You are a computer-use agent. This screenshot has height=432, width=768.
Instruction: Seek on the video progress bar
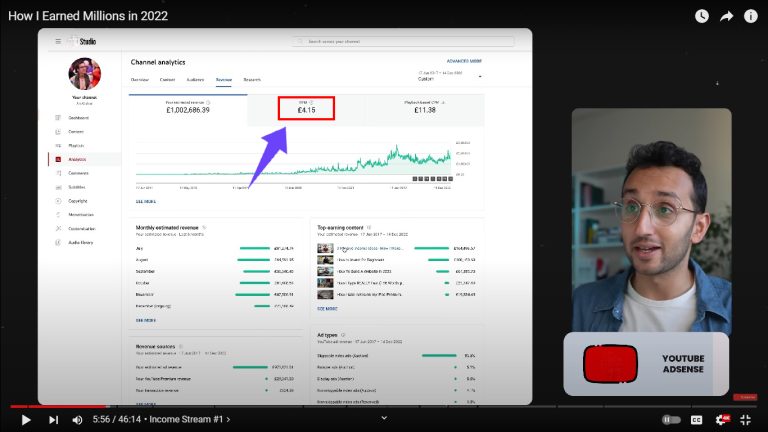[384, 406]
